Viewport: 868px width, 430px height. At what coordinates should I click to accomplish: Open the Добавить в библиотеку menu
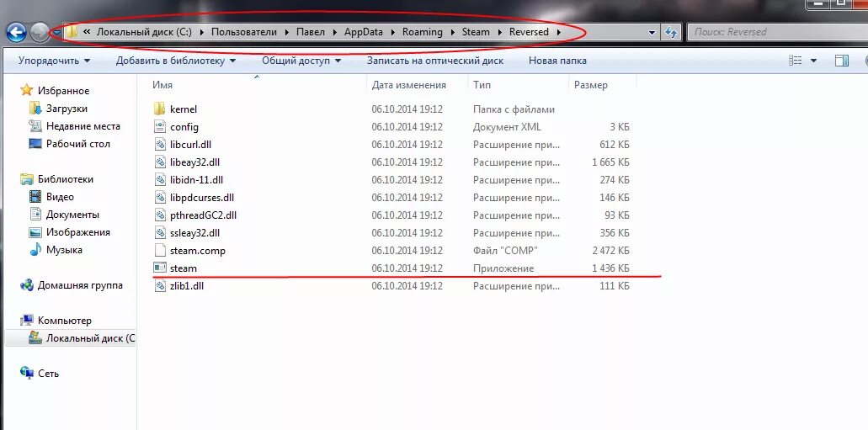[x=175, y=61]
